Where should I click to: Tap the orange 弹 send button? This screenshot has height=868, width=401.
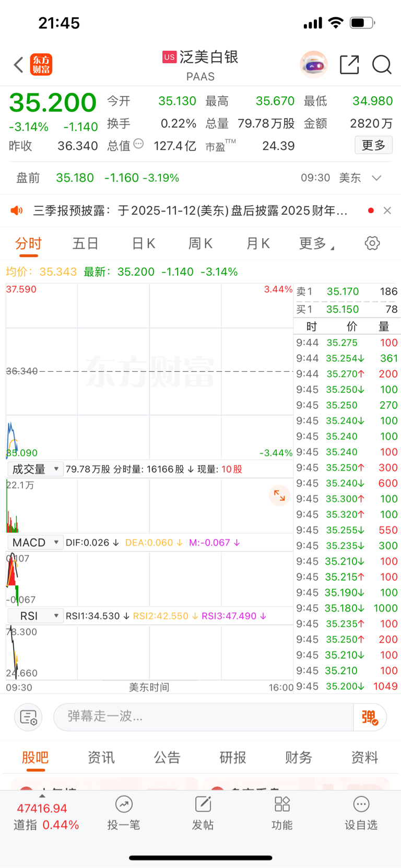370,717
